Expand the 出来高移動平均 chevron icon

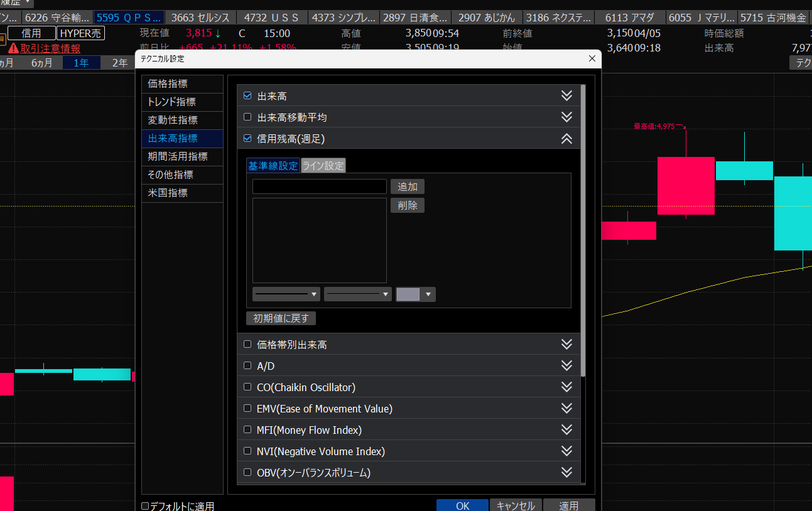click(566, 117)
